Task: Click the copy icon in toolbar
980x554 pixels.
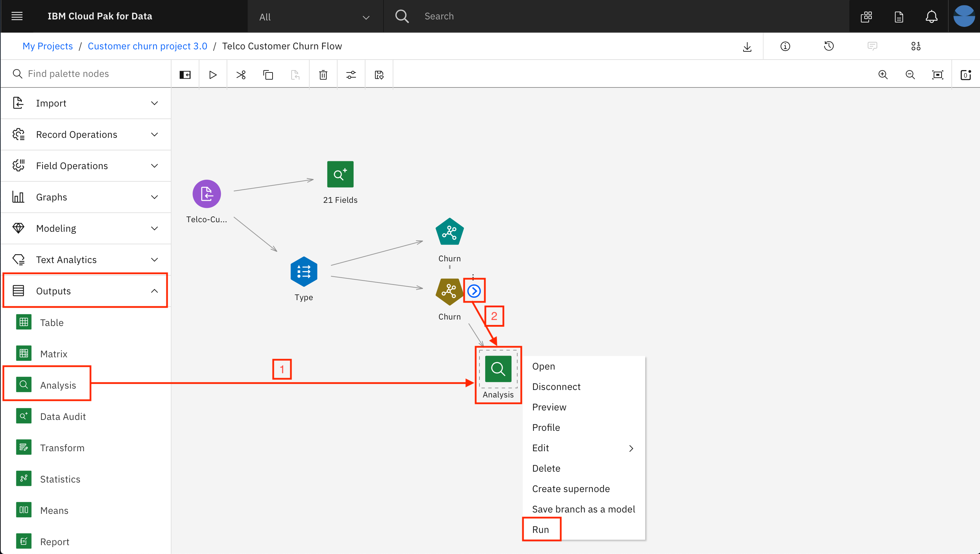Action: click(268, 75)
